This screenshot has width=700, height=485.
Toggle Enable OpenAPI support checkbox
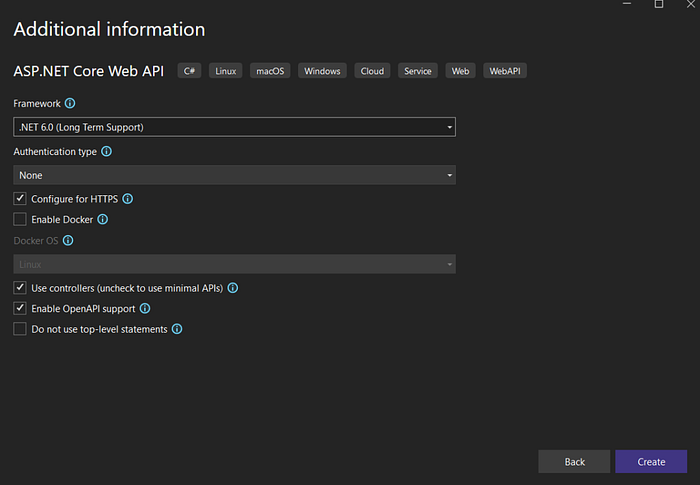pyautogui.click(x=20, y=308)
